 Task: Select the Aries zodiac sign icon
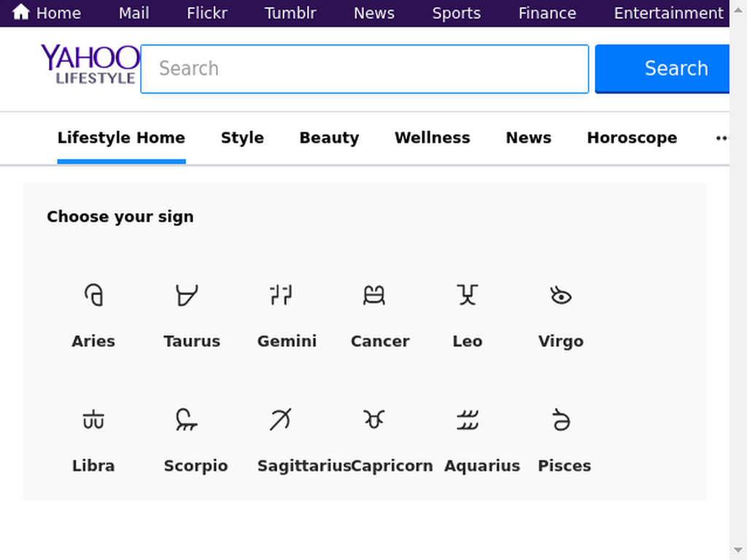click(93, 295)
